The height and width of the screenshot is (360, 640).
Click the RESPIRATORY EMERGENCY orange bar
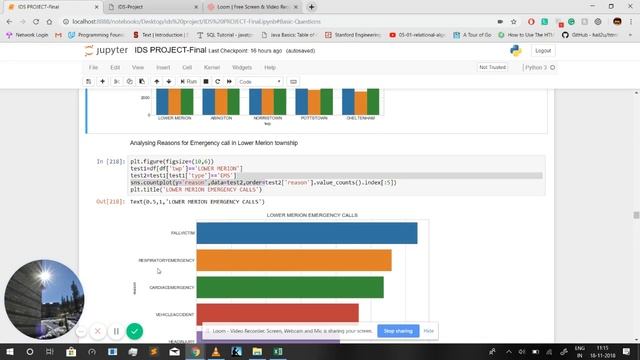(294, 260)
